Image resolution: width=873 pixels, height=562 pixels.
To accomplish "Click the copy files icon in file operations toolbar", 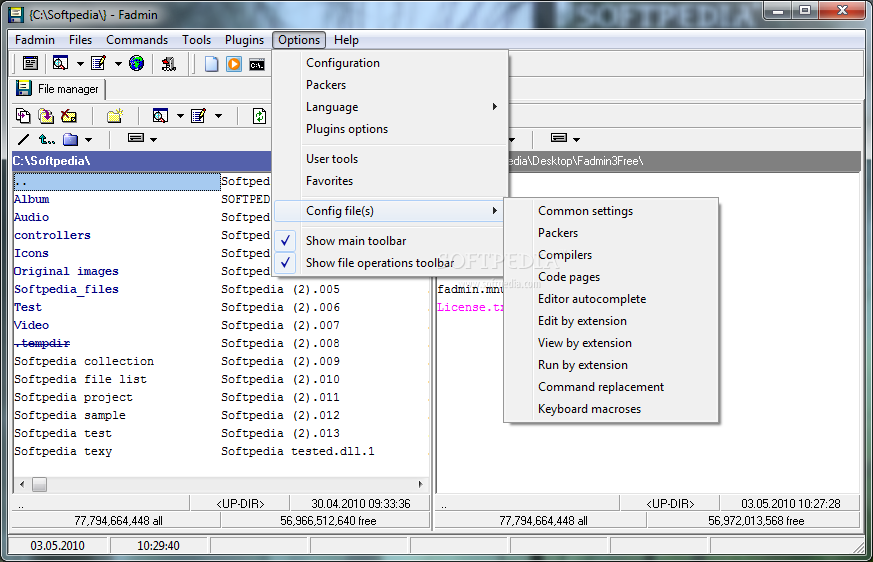I will [23, 116].
